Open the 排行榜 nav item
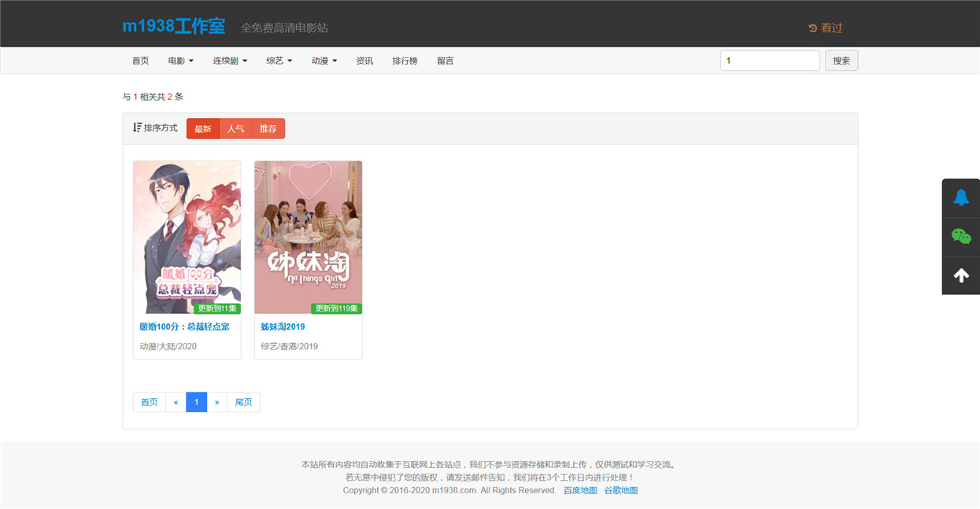980x509 pixels. 405,61
